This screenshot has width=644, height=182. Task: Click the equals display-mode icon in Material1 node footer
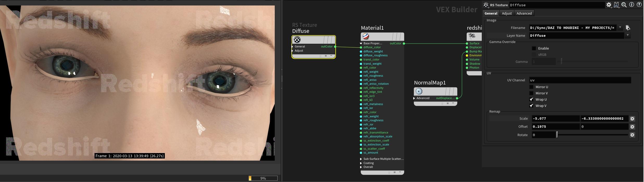[x=395, y=172]
